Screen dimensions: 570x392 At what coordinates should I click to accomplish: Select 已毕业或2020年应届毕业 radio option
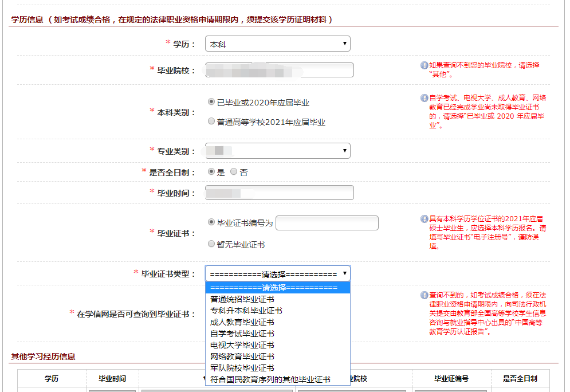click(x=211, y=102)
